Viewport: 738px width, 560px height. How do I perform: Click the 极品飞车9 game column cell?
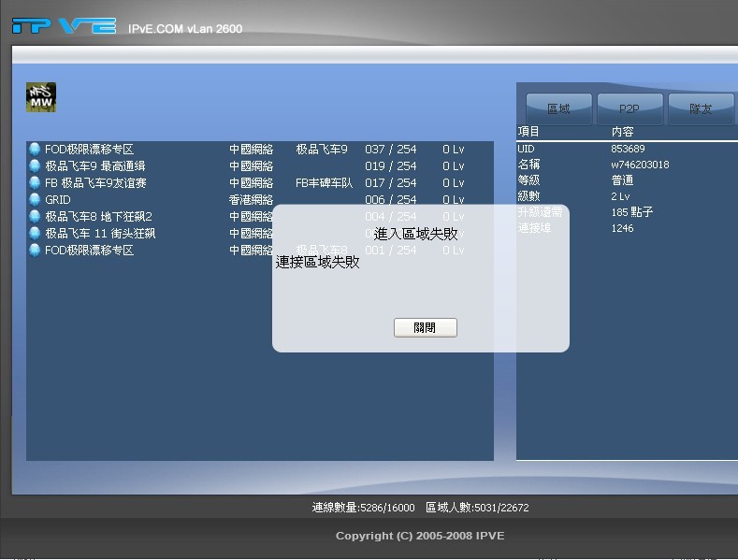(x=322, y=150)
